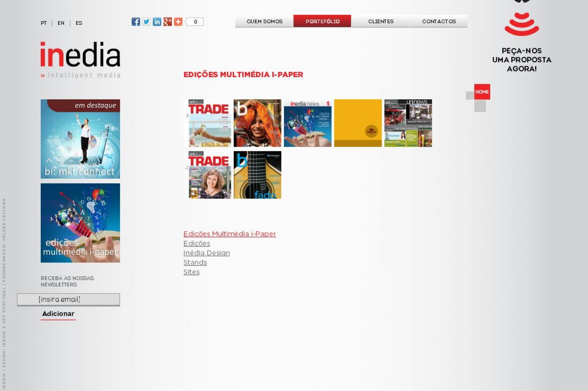Click the Twitter share icon
This screenshot has width=588, height=391.
point(146,22)
